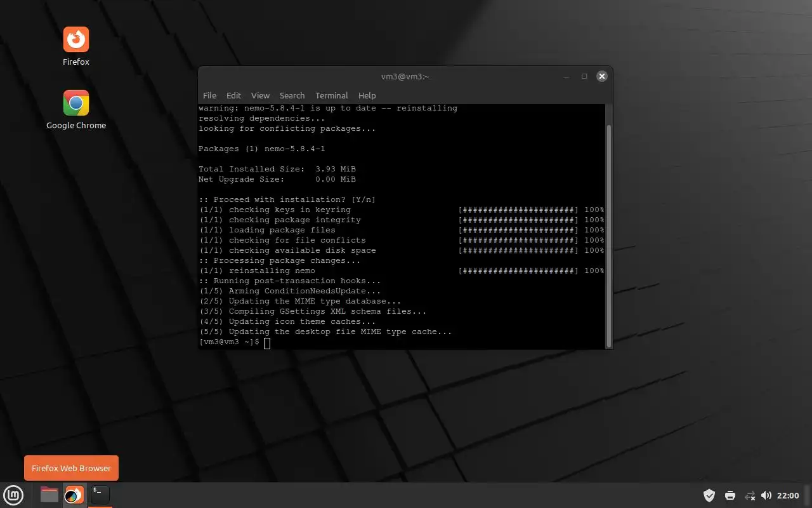Open the security shield tray icon
This screenshot has height=508, width=812.
coord(709,495)
